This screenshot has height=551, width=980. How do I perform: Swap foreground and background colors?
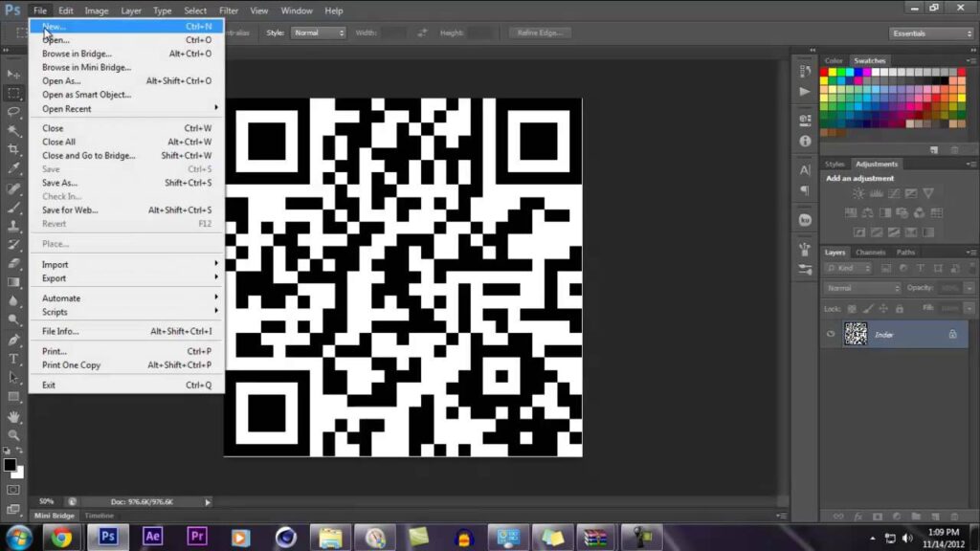(x=20, y=450)
